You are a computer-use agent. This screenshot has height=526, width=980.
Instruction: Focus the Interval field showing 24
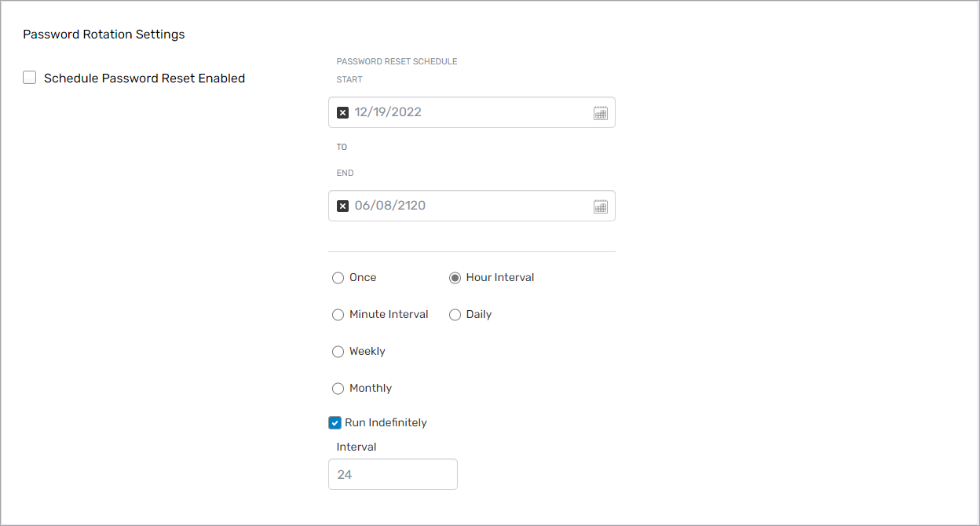(x=393, y=474)
